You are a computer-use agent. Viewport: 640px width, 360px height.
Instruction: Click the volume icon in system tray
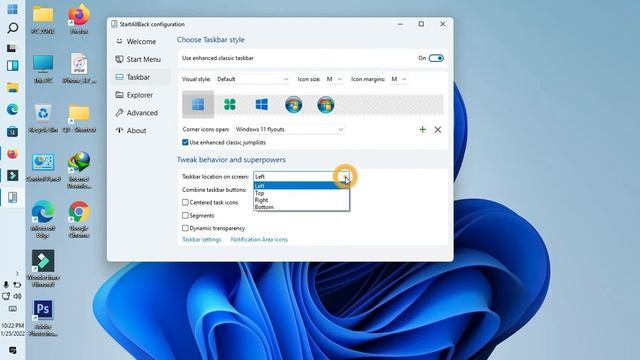[17, 296]
